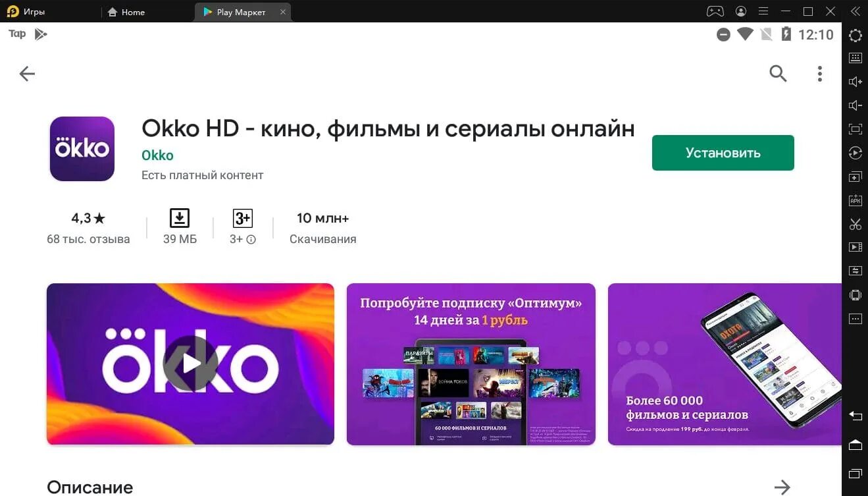The image size is (868, 496).
Task: Click the 12:10 clock
Action: [816, 34]
